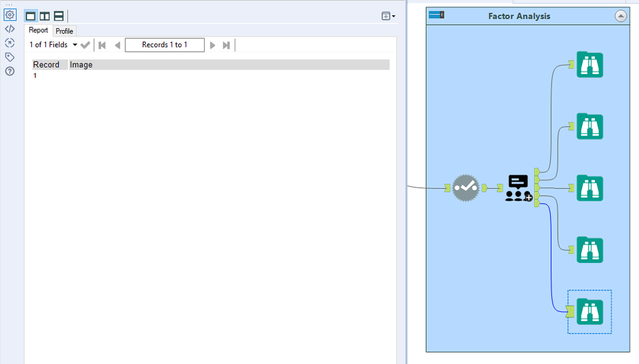The height and width of the screenshot is (364, 639).
Task: Click the Record column header
Action: pyautogui.click(x=50, y=65)
